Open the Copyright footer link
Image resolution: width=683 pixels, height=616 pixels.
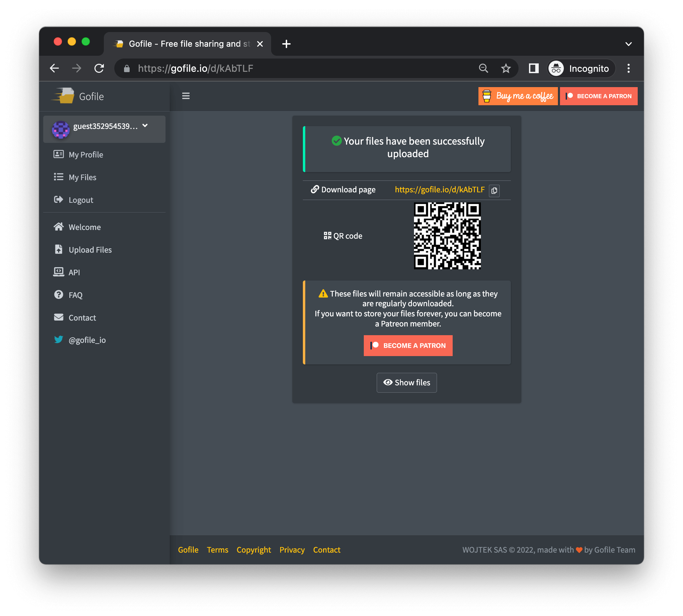pos(254,550)
